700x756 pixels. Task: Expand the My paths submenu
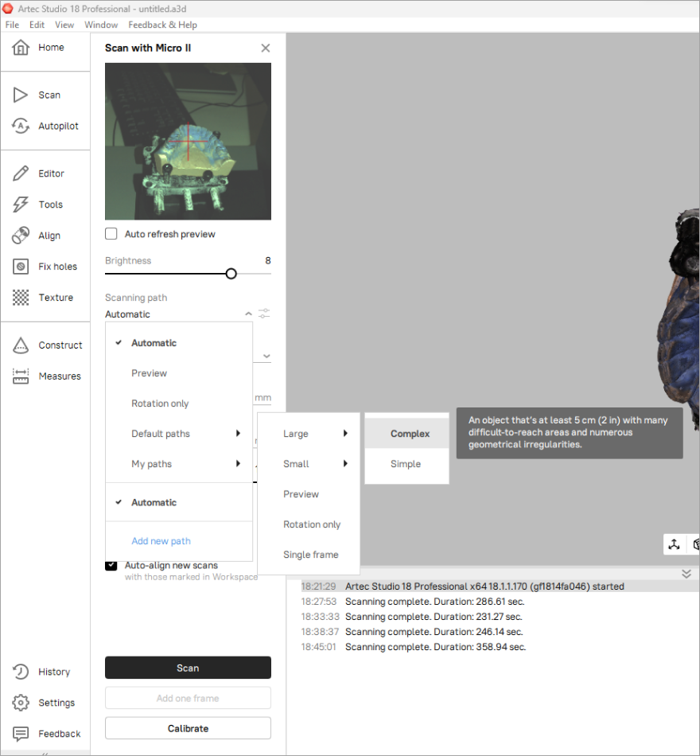(x=179, y=464)
